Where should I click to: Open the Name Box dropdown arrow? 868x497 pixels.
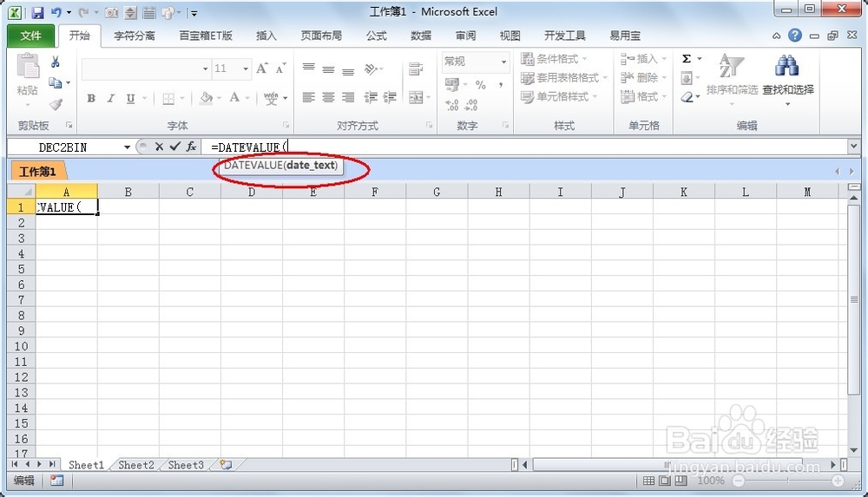(x=128, y=147)
